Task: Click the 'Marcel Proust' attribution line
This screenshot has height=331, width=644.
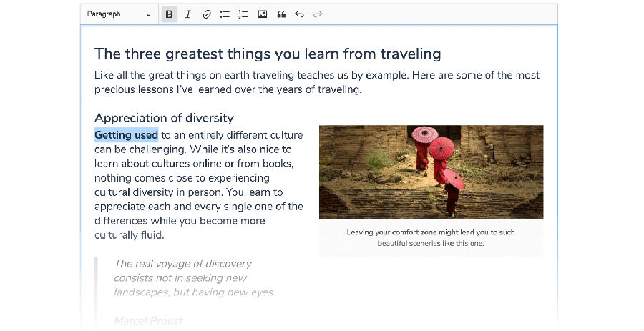Action: pos(148,321)
